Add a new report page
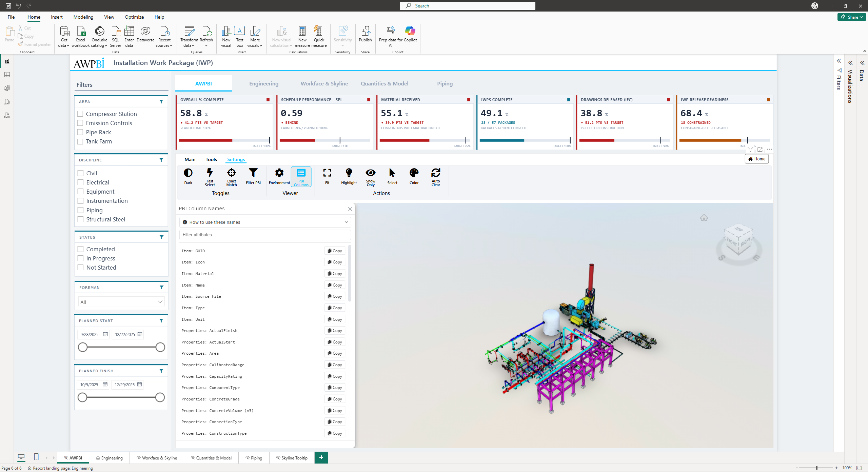Viewport: 868px width, 472px height. click(321, 457)
